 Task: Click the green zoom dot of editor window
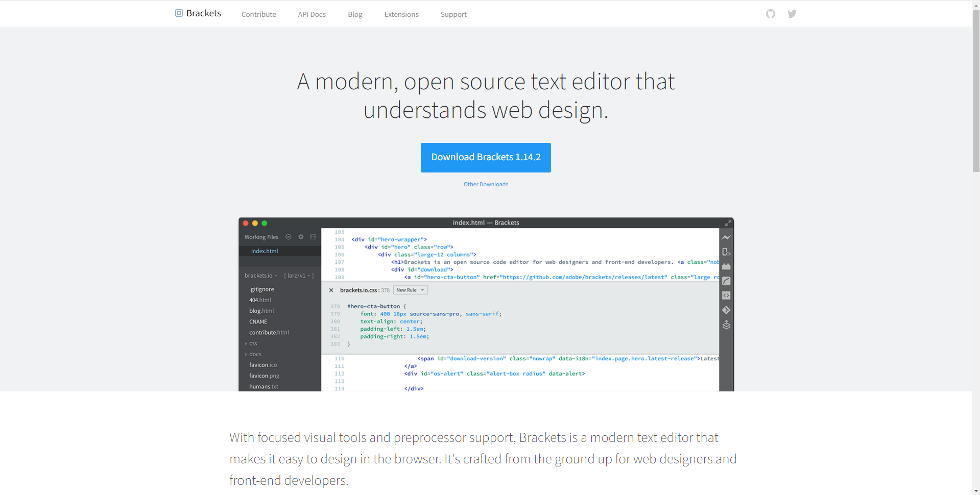click(265, 223)
